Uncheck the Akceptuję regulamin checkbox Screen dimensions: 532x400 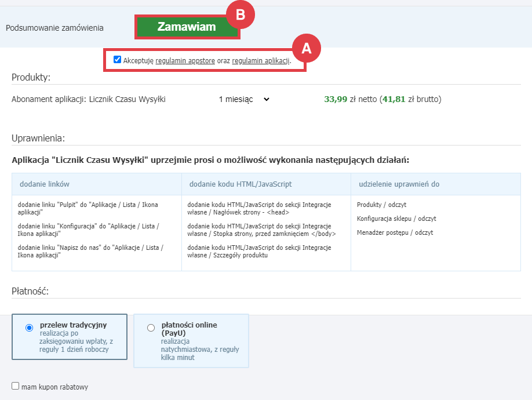pyautogui.click(x=118, y=60)
